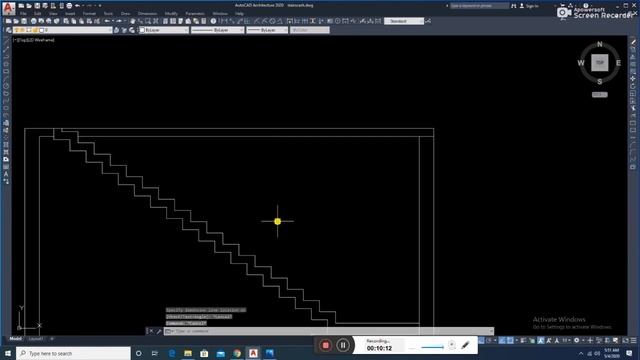
Task: Expand the quick access toolbar customize arrow
Action: (100, 6)
